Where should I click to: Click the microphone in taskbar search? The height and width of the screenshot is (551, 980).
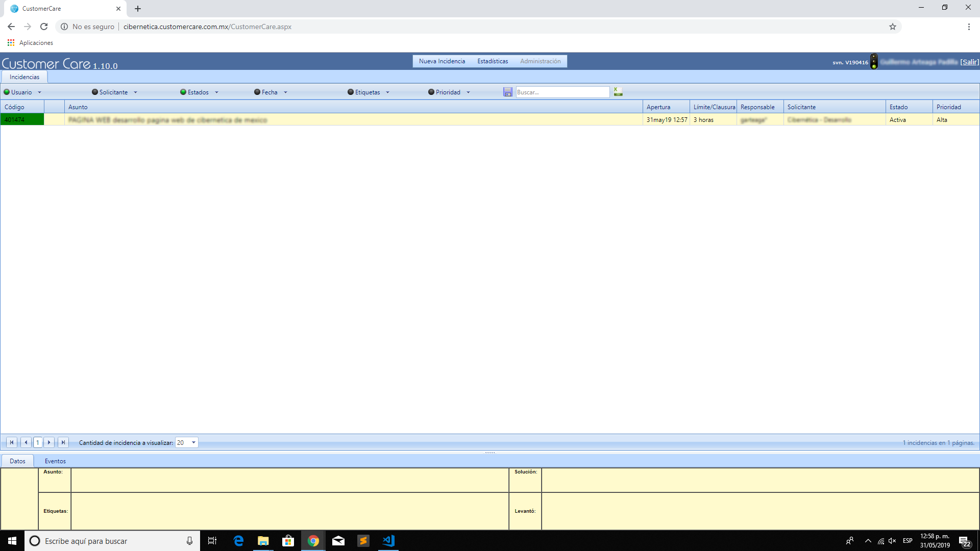pyautogui.click(x=189, y=541)
